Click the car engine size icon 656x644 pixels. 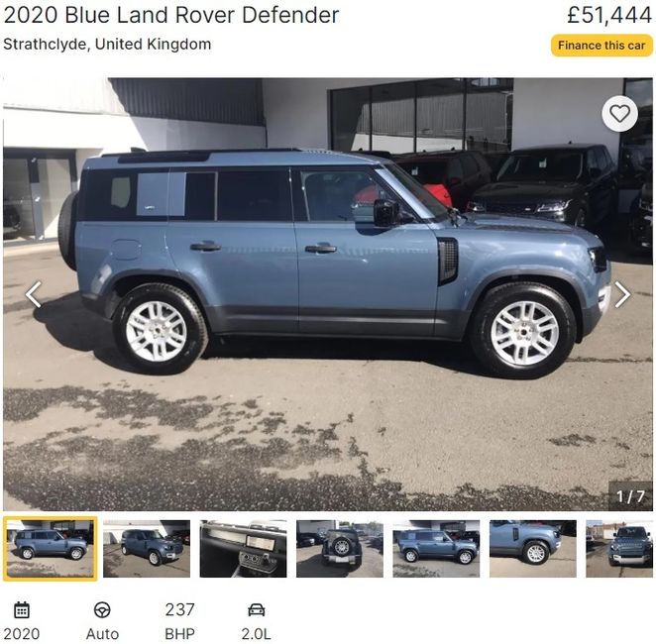(x=256, y=610)
